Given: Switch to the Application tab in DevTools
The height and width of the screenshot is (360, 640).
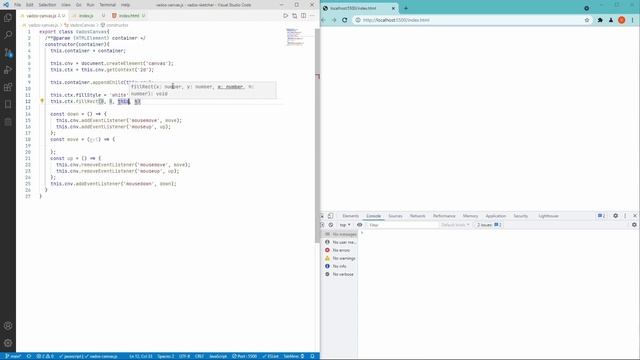Looking at the screenshot, I should pos(496,216).
